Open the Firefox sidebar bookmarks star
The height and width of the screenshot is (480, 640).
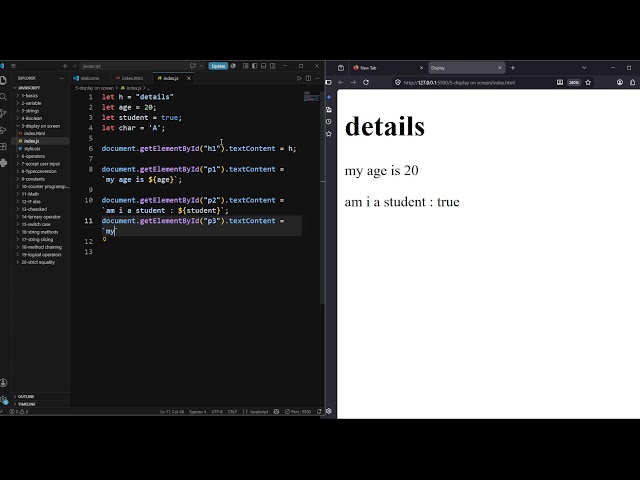(329, 134)
